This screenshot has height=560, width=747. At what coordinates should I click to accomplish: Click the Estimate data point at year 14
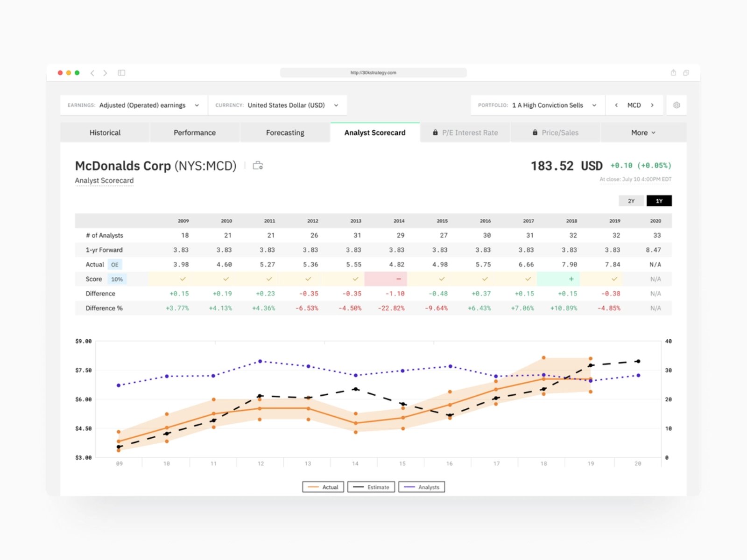355,389
